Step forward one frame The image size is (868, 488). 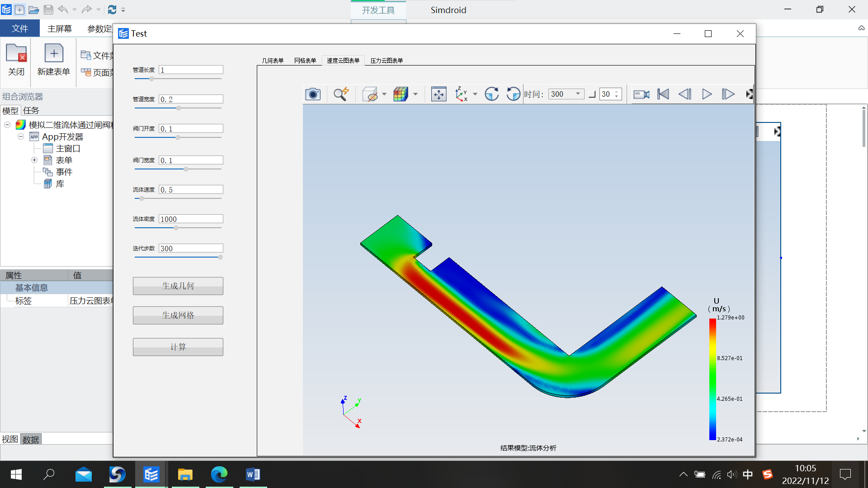[x=728, y=94]
